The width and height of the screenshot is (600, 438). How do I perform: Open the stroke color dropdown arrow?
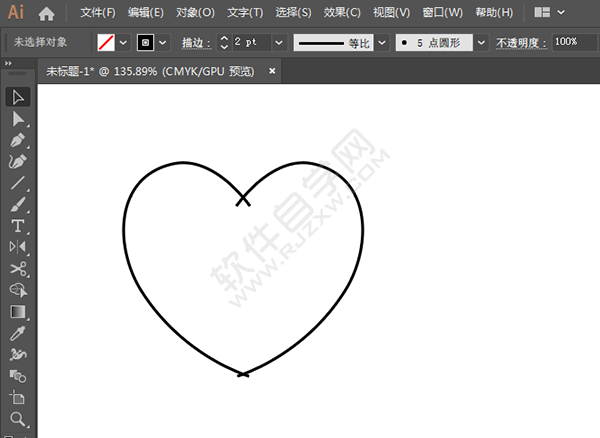tap(163, 42)
